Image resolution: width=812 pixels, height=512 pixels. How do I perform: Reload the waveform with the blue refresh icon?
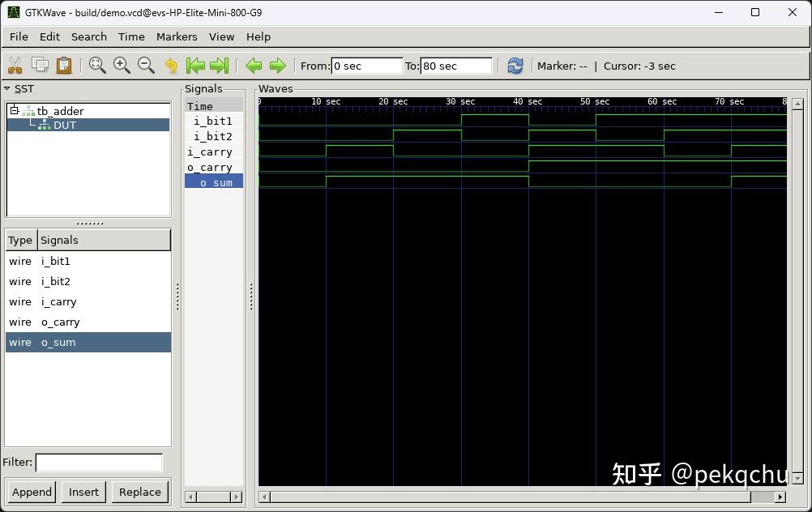point(516,66)
